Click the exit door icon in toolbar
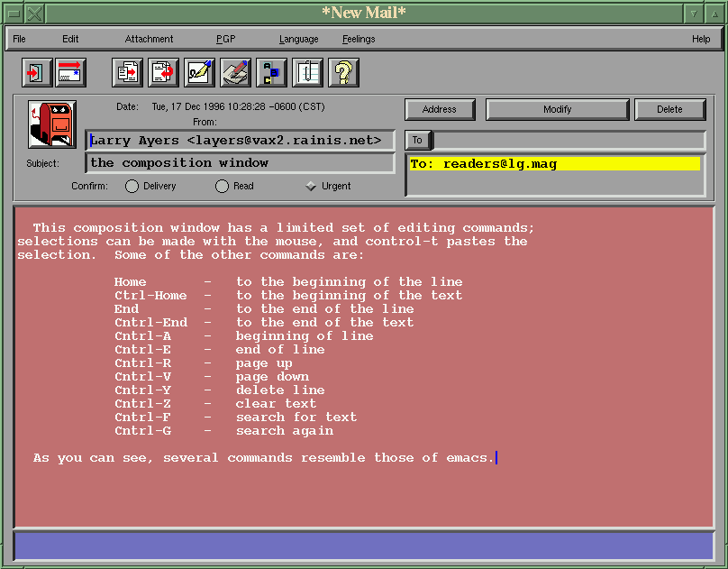 (37, 72)
